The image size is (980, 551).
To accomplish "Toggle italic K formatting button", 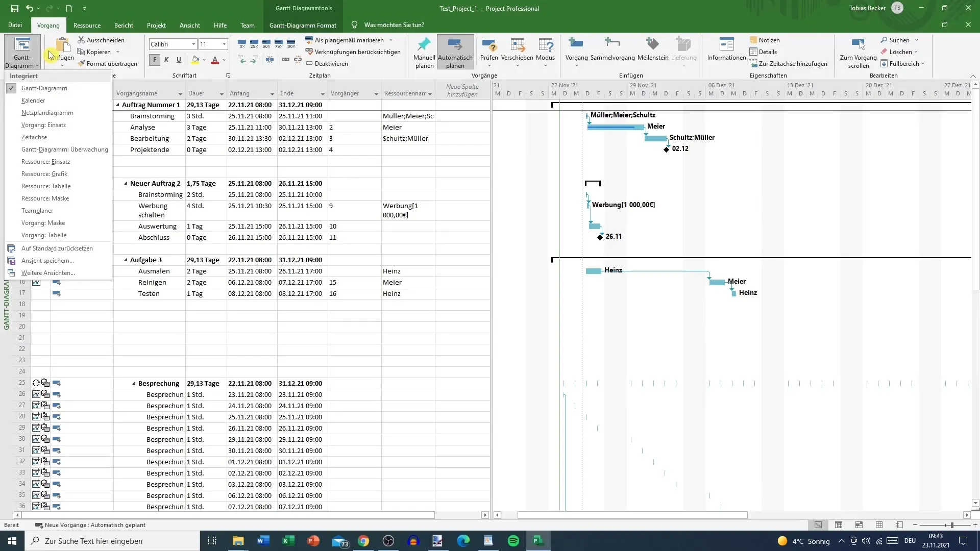I will (x=166, y=60).
